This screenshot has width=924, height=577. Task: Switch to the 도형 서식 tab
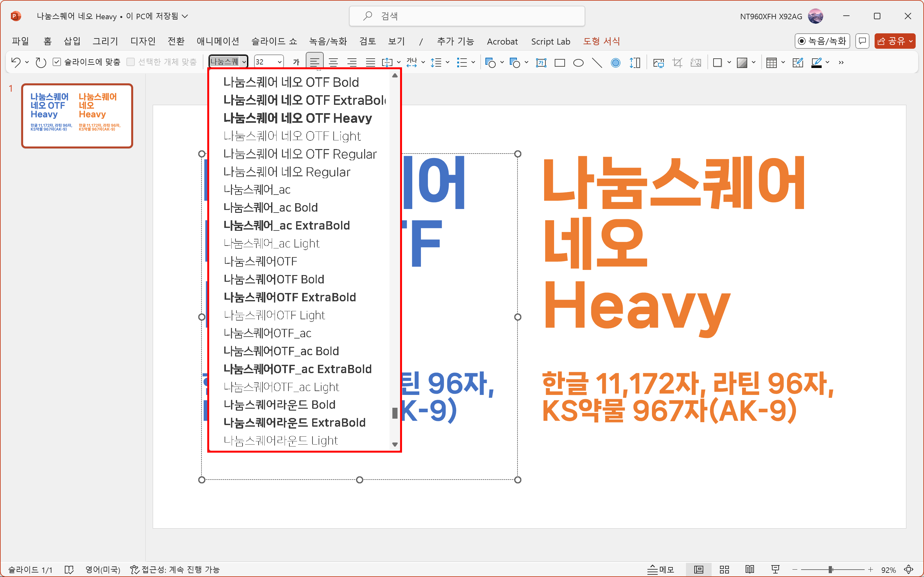[601, 41]
